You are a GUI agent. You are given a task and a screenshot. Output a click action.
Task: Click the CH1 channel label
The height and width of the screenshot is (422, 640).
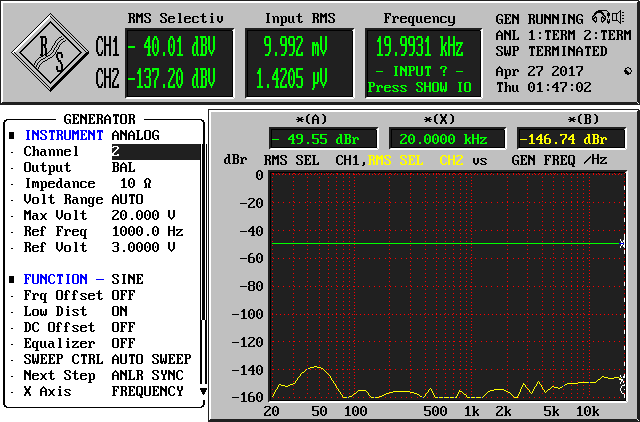pos(107,46)
